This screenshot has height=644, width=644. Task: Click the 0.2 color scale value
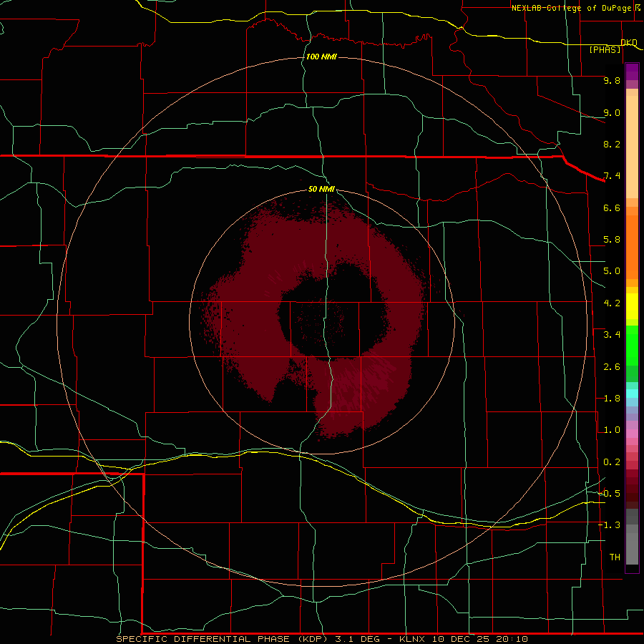point(612,462)
